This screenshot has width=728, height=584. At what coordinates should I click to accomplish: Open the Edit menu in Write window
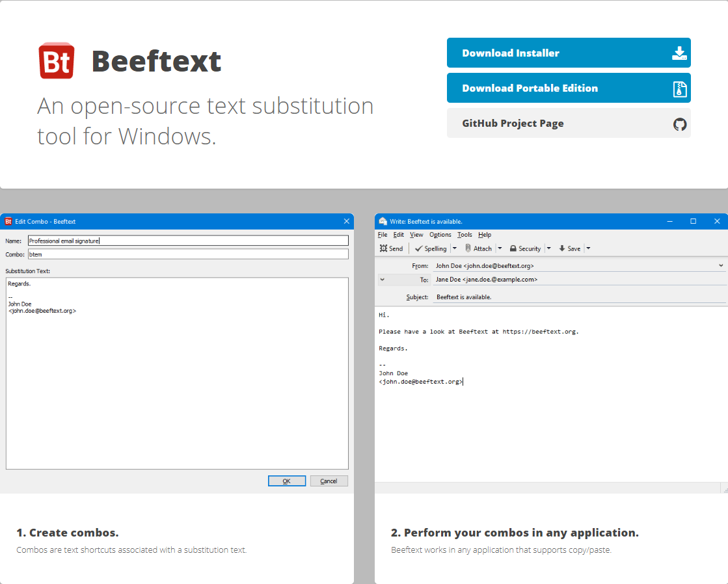pos(398,235)
